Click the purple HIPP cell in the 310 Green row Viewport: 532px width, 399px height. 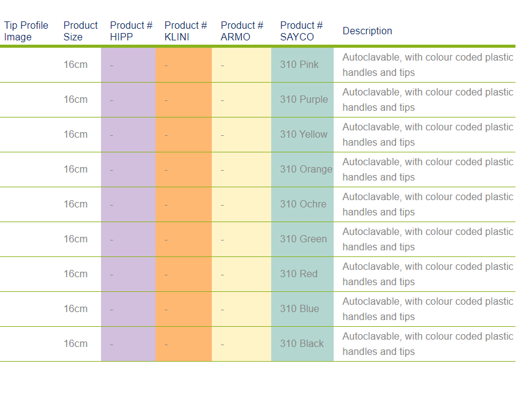[128, 239]
